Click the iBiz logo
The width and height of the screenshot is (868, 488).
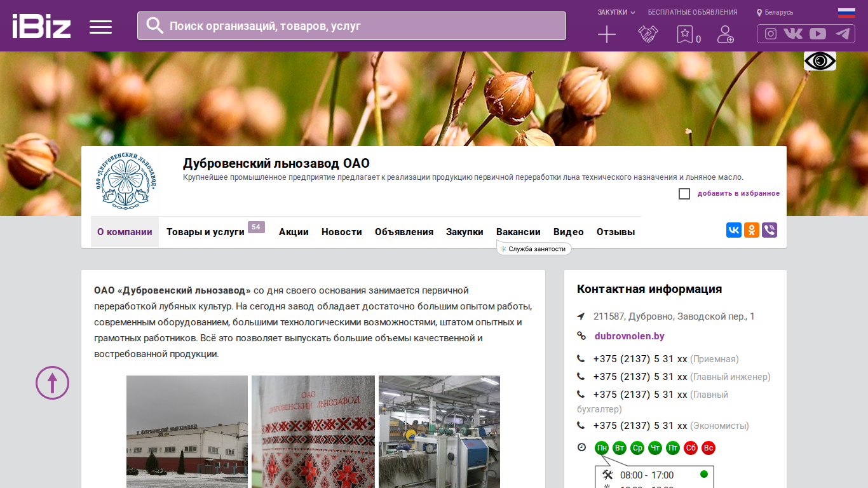[41, 26]
